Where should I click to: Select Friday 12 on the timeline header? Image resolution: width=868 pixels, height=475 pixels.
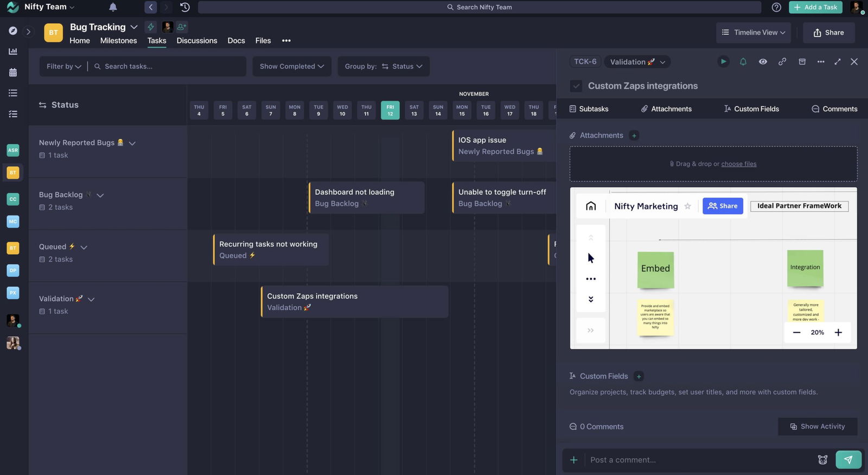tap(390, 110)
